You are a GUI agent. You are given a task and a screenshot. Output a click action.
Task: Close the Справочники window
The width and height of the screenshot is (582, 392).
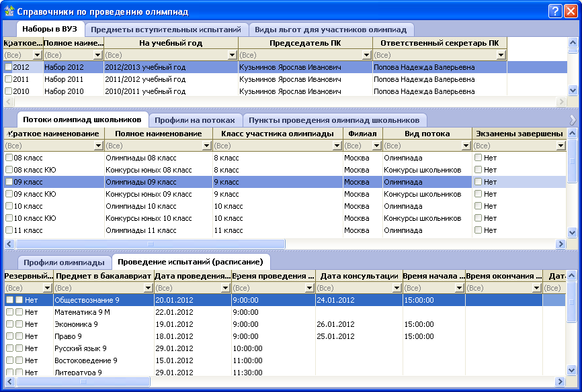pos(570,11)
